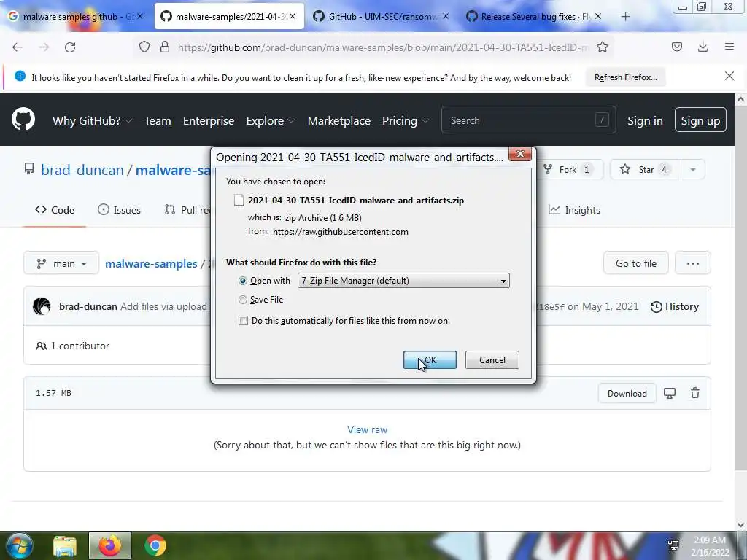Expand the Pricing menu
Screen dimensions: 747x560
click(406, 120)
